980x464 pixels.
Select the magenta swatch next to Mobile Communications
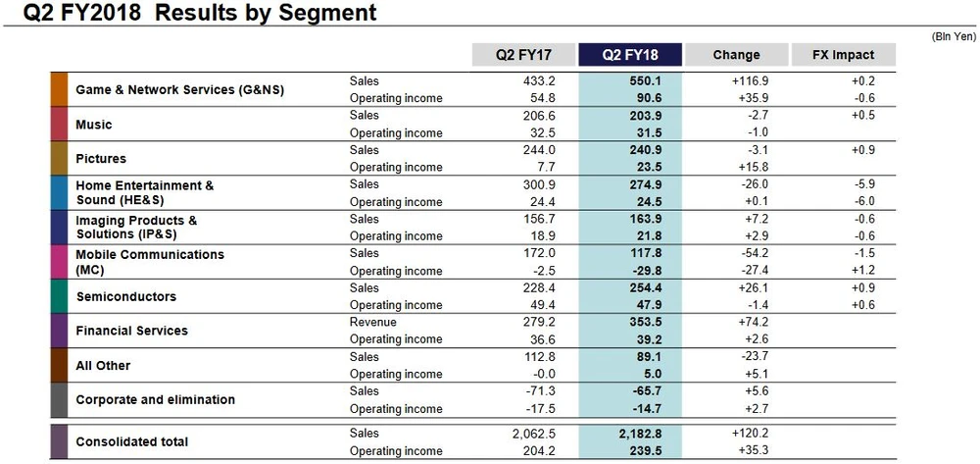[59, 262]
